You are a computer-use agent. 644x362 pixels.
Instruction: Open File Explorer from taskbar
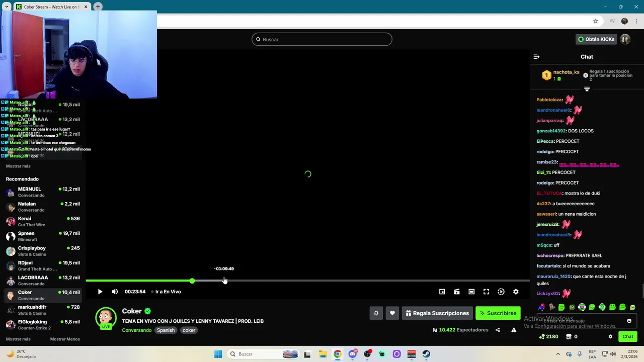pyautogui.click(x=323, y=354)
